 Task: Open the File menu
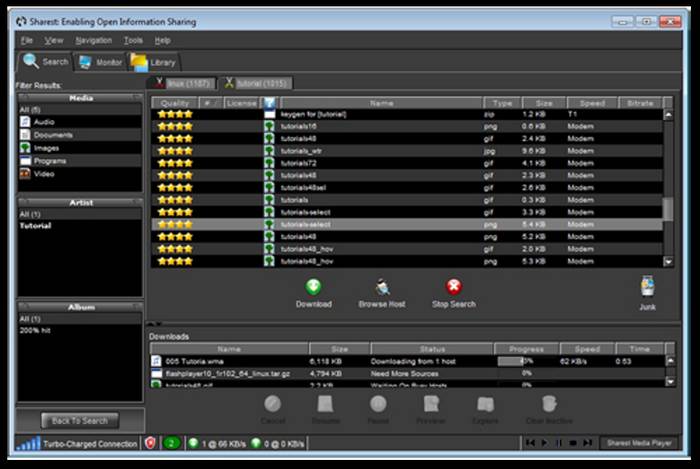27,40
